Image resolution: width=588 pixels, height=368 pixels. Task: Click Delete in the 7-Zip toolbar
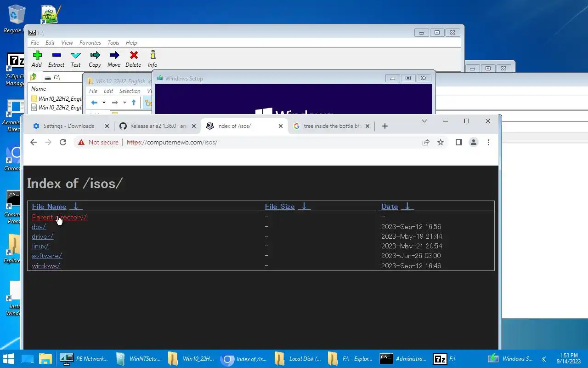click(133, 59)
